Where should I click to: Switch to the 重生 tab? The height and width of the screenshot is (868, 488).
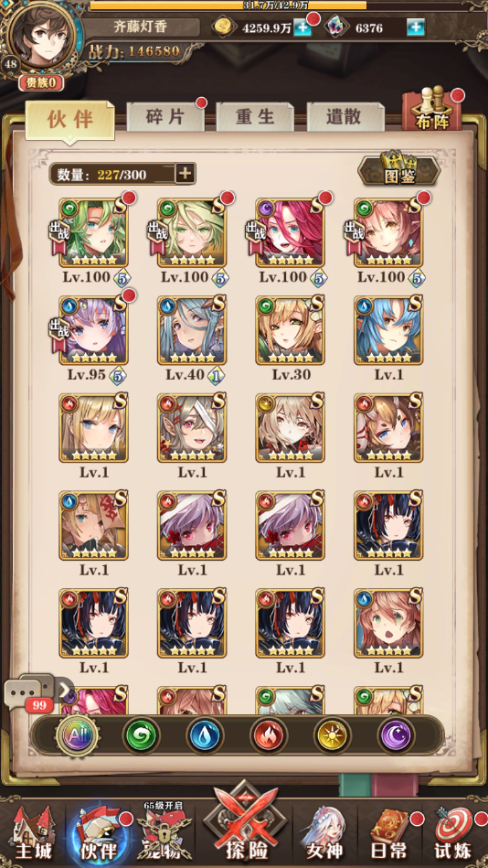tap(255, 117)
